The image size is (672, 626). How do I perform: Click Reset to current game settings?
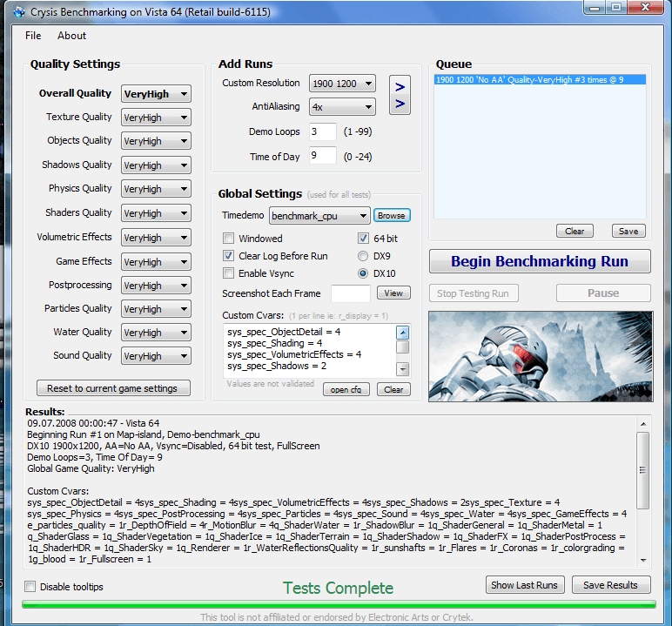coord(113,388)
